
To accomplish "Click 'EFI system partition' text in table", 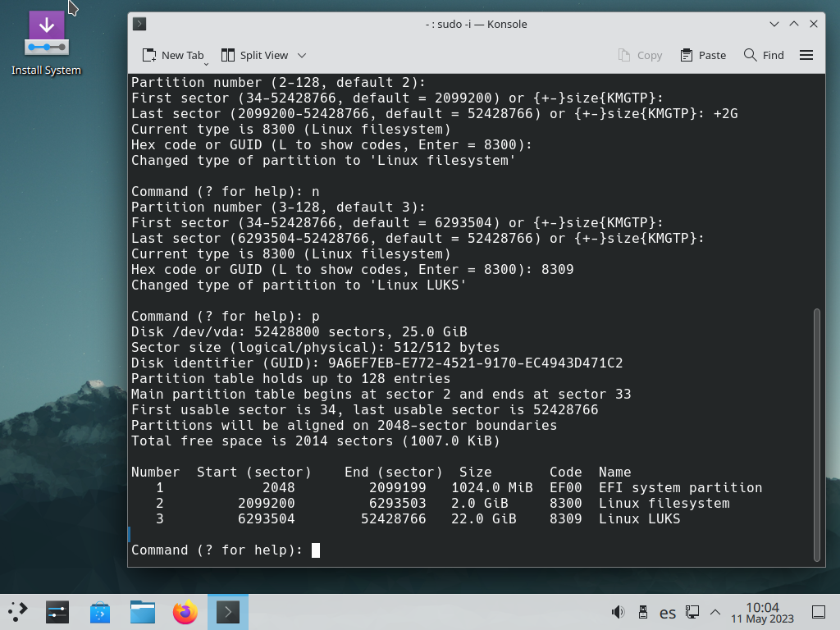I will [x=680, y=488].
